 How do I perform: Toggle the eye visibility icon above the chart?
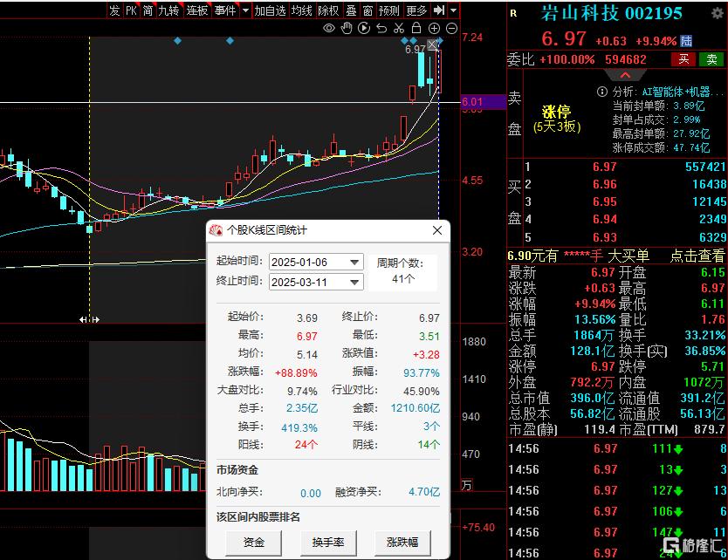329,28
